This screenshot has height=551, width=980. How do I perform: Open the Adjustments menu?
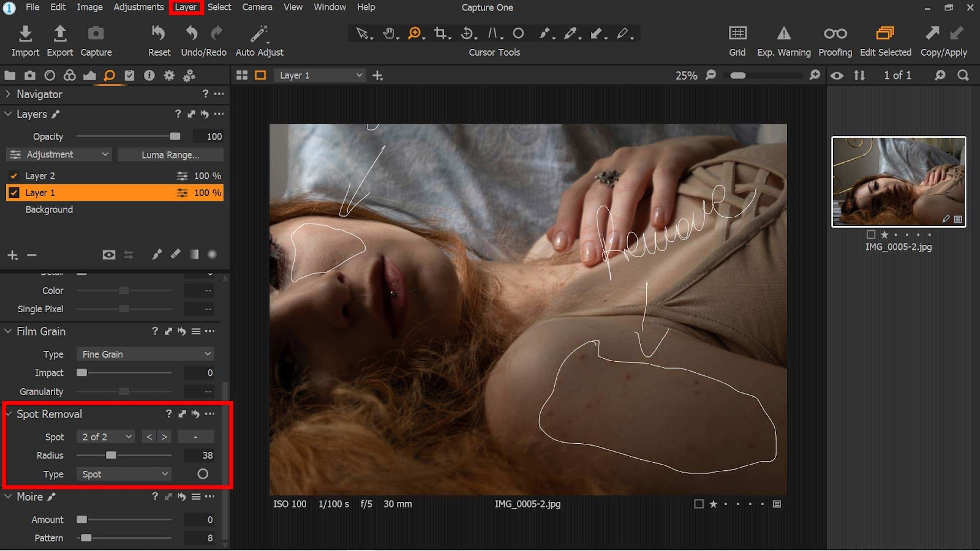click(138, 7)
